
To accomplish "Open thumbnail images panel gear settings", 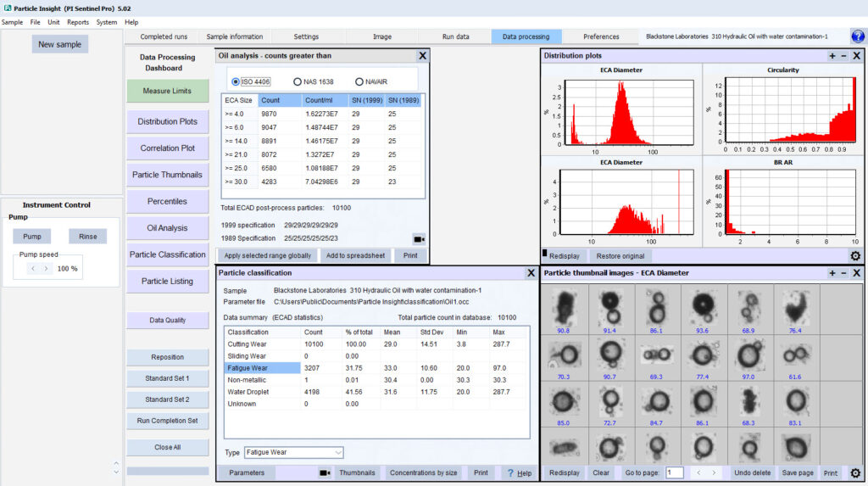I will tap(855, 472).
